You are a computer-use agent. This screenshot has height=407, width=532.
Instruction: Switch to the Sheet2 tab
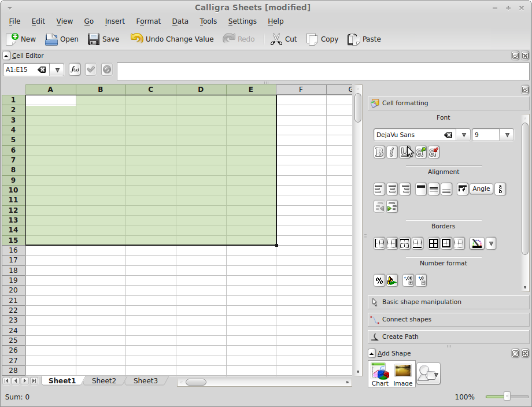pyautogui.click(x=104, y=381)
